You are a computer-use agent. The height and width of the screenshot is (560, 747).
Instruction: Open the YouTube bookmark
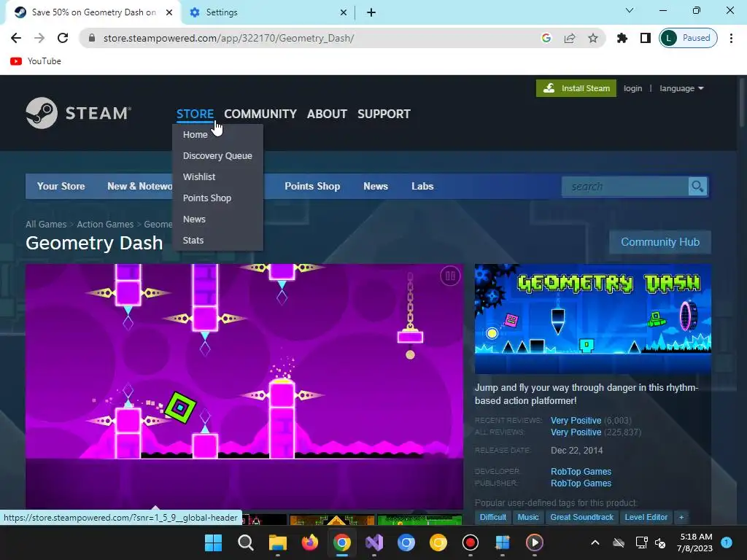pyautogui.click(x=36, y=61)
